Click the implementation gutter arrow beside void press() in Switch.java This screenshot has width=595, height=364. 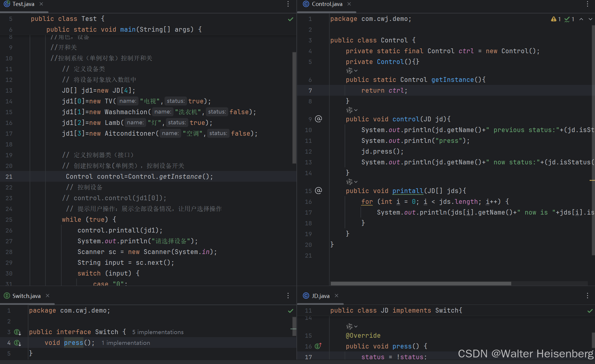click(x=17, y=343)
